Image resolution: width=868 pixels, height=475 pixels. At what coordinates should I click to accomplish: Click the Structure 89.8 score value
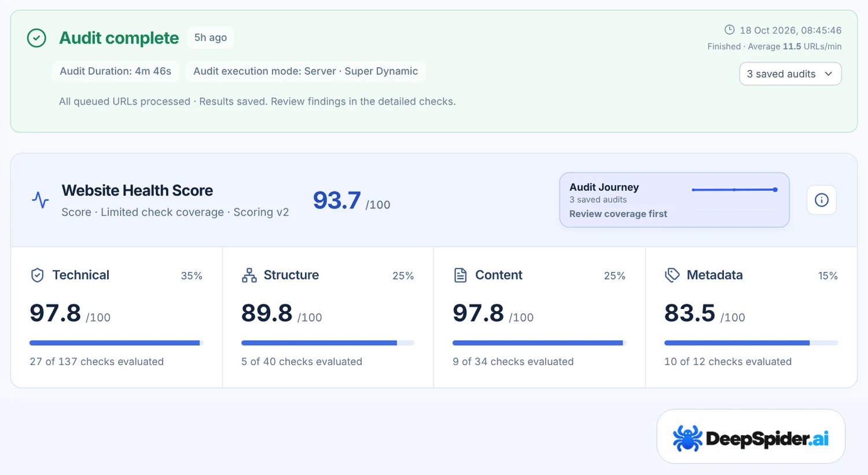[x=267, y=313]
